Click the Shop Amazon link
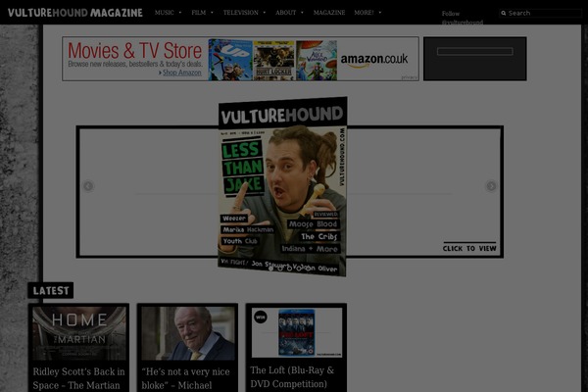This screenshot has height=392, width=588. pyautogui.click(x=182, y=73)
